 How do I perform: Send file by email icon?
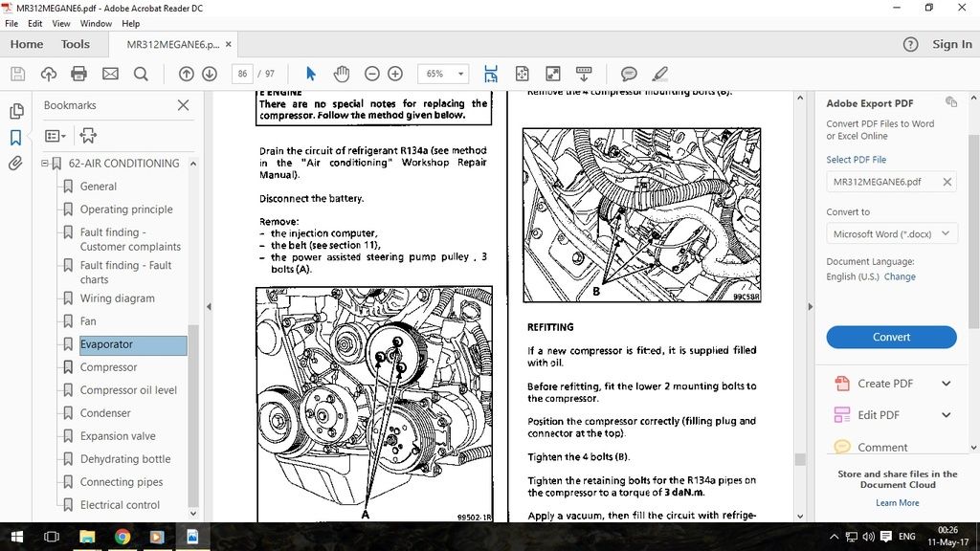point(110,74)
